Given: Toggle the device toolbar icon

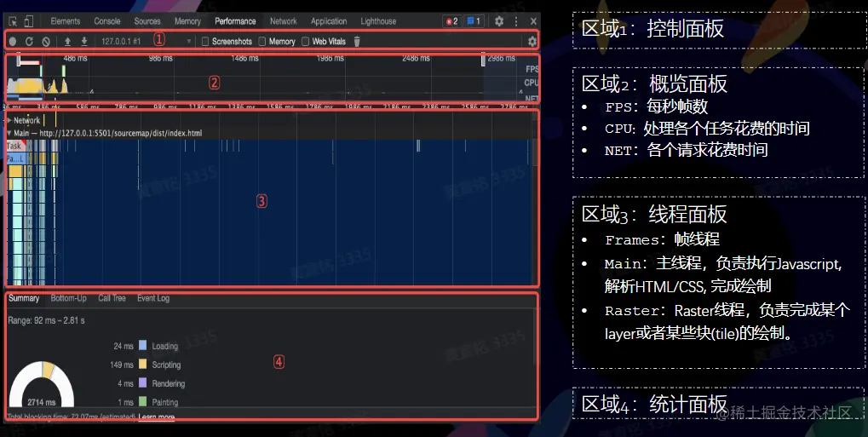Looking at the screenshot, I should tap(29, 21).
